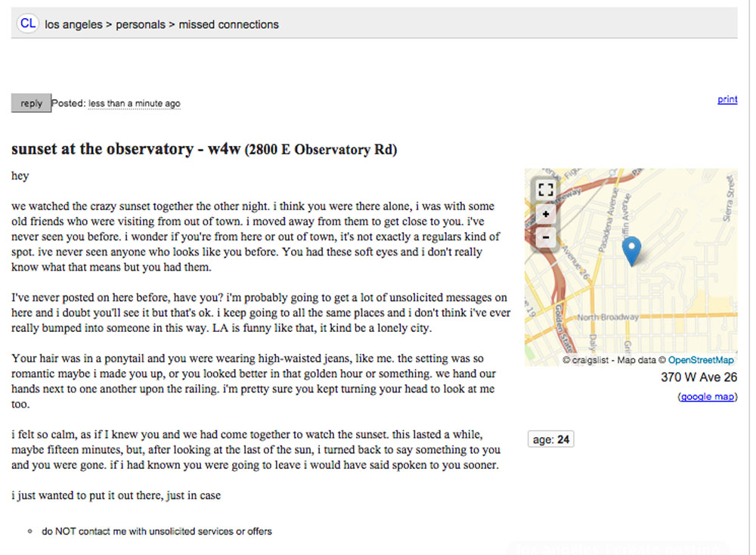Click North Broadway street on the map

[608, 318]
